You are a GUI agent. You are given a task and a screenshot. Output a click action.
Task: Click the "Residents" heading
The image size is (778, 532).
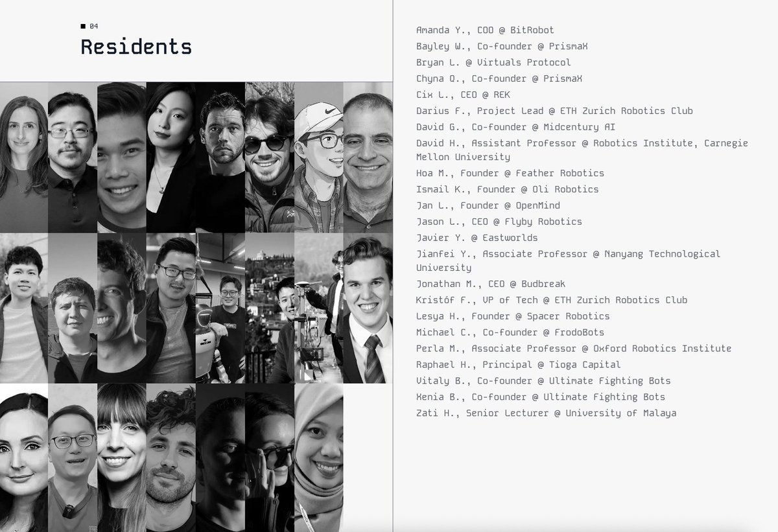136,47
